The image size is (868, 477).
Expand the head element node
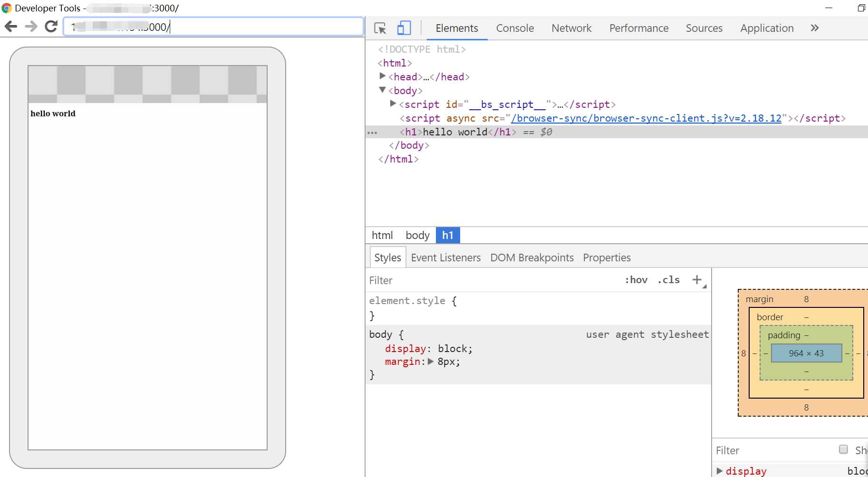pos(383,76)
